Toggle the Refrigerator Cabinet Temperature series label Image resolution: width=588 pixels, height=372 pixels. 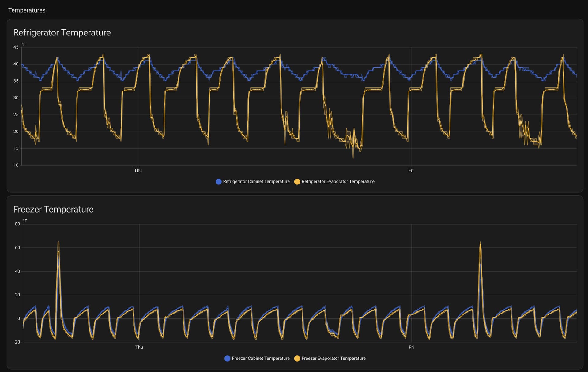(256, 182)
